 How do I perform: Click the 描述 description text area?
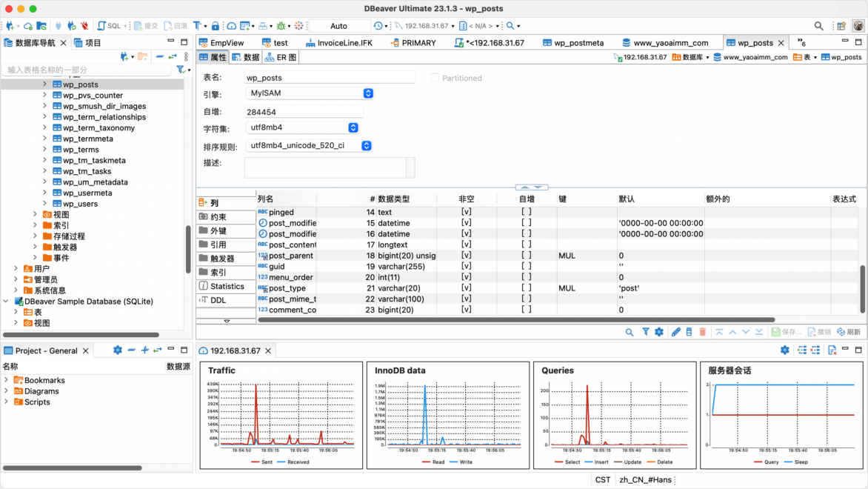tap(326, 167)
